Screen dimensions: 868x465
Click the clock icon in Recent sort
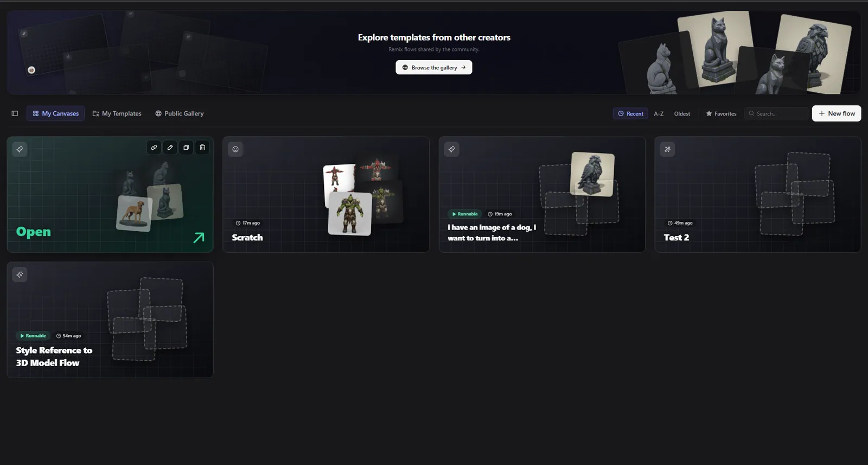(621, 113)
